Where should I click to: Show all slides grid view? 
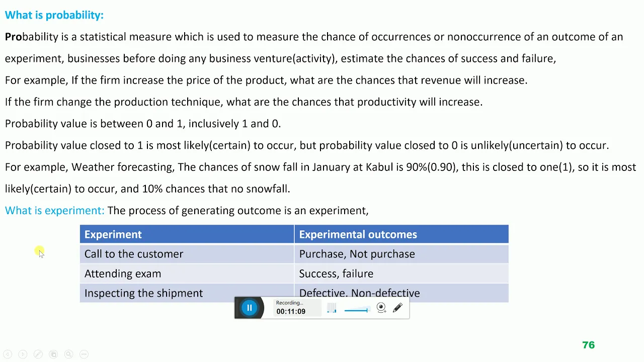pos(53,354)
